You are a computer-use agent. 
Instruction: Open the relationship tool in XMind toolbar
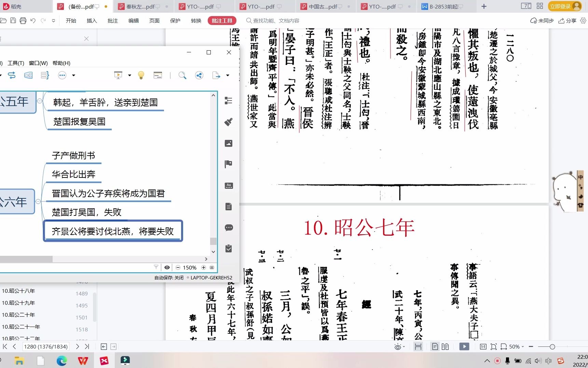pos(12,75)
